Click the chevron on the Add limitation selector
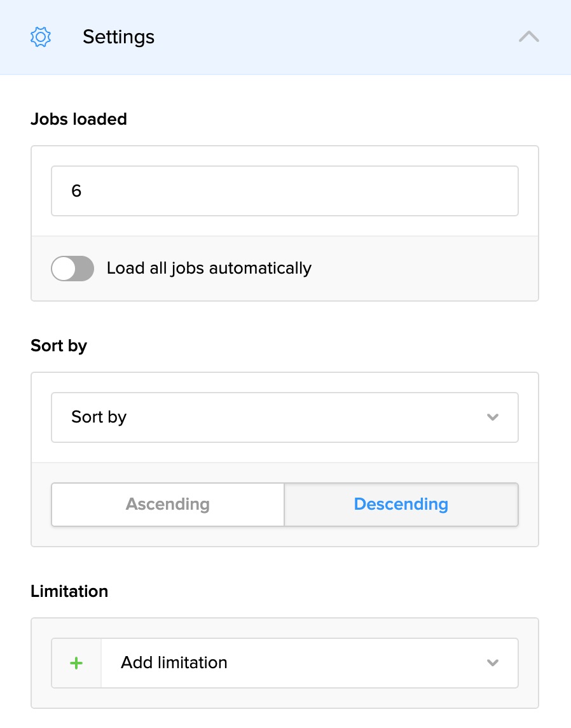 (x=492, y=662)
